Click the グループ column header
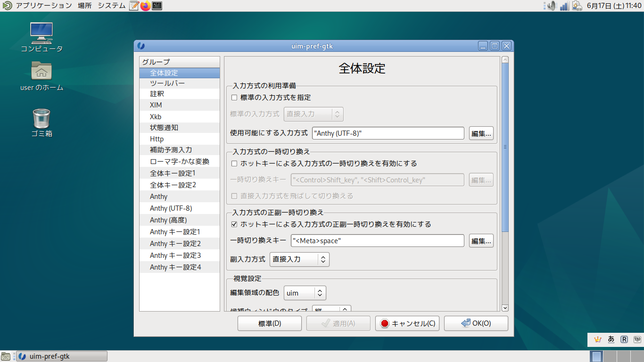This screenshot has height=362, width=644. point(180,62)
